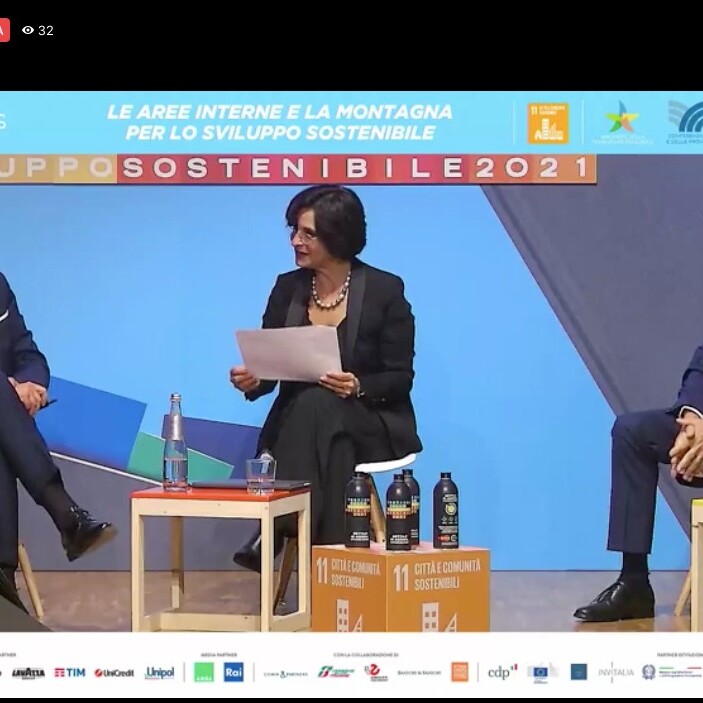Click the red live badge
This screenshot has height=703, width=703.
(4, 31)
